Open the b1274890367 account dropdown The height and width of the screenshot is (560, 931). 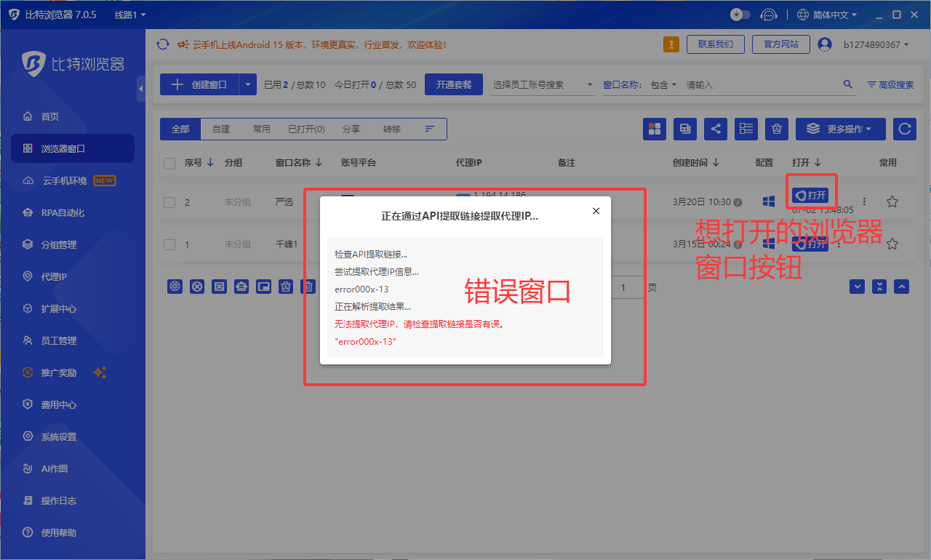click(876, 44)
